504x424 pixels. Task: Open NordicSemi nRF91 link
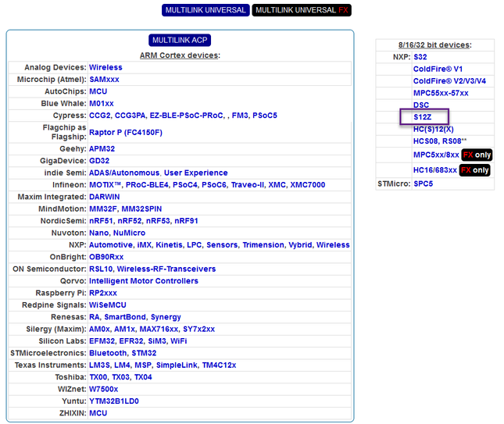tap(186, 221)
